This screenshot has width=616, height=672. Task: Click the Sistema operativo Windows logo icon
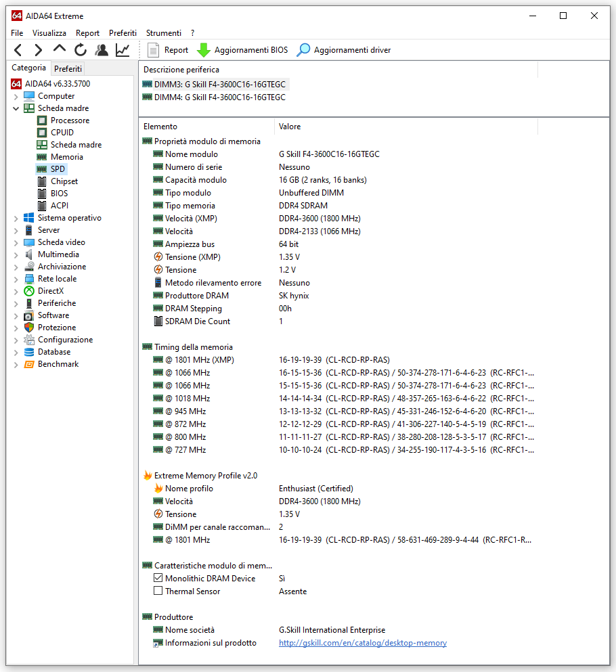pyautogui.click(x=29, y=218)
